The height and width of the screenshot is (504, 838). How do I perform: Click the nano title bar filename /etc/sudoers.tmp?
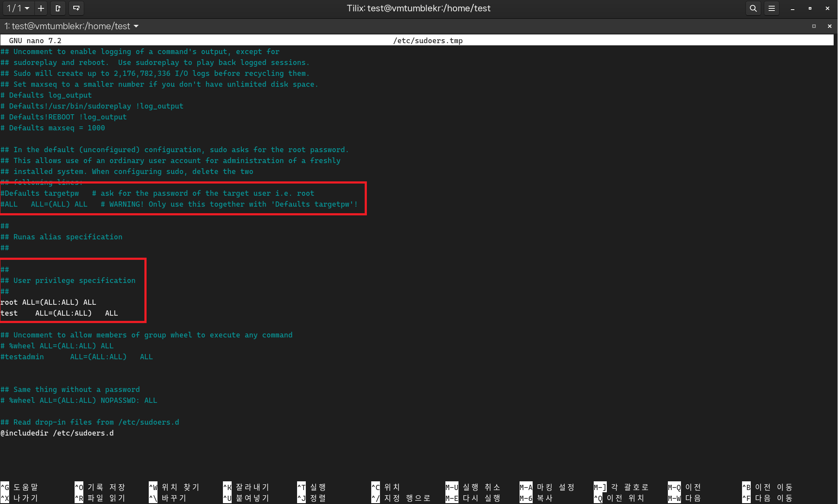click(x=428, y=41)
